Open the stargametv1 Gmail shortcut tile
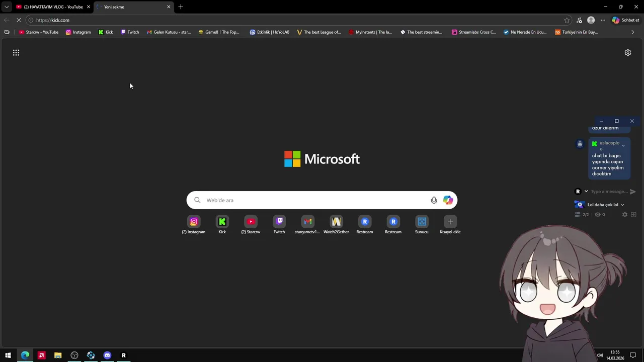Image resolution: width=644 pixels, height=362 pixels. click(307, 225)
